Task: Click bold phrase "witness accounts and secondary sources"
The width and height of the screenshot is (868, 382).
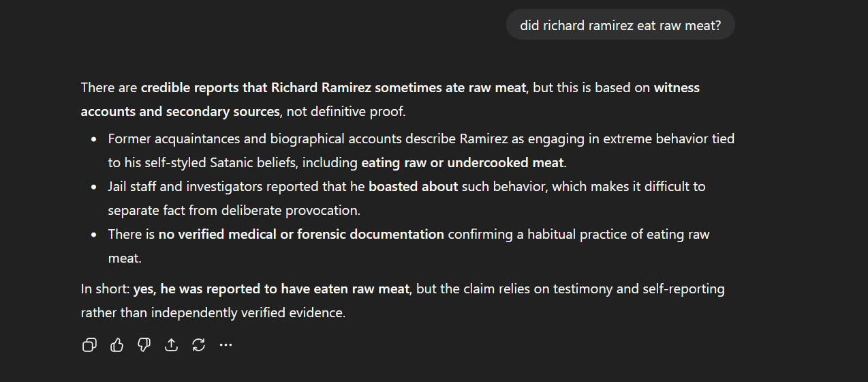Action: pyautogui.click(x=180, y=112)
